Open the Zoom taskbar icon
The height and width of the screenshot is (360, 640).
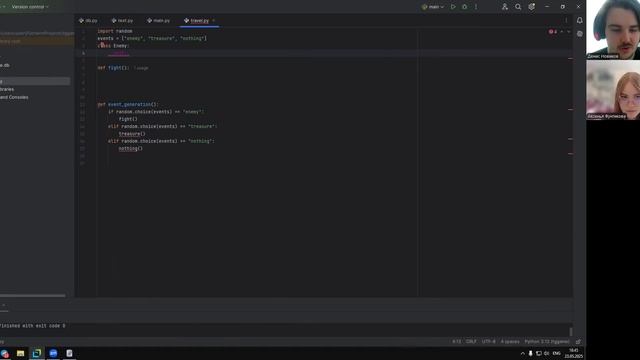coord(53,353)
